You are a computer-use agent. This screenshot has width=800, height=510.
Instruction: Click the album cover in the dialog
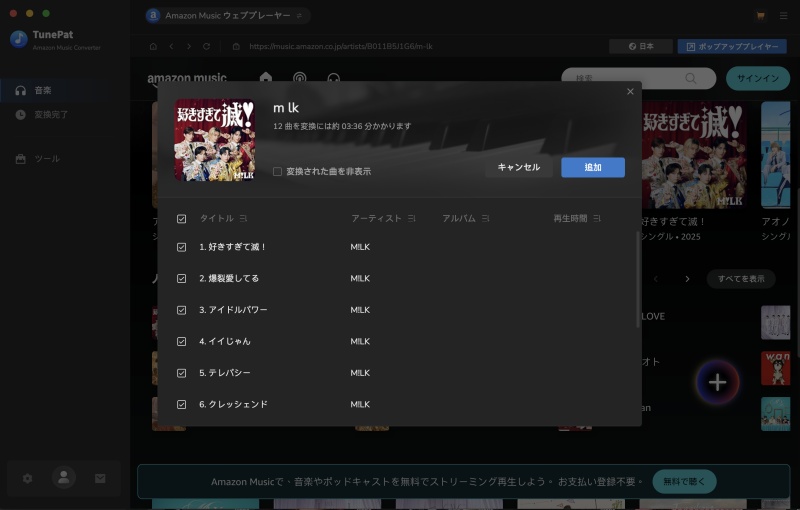pyautogui.click(x=214, y=140)
